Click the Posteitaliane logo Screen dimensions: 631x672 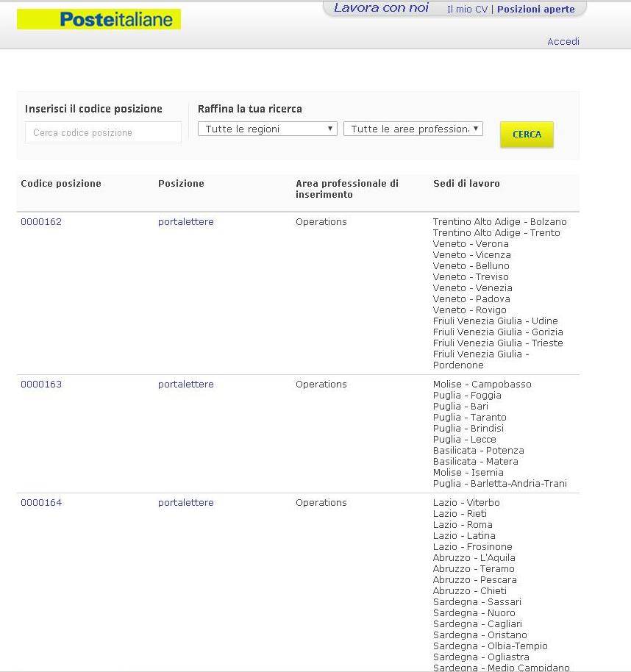pyautogui.click(x=99, y=19)
